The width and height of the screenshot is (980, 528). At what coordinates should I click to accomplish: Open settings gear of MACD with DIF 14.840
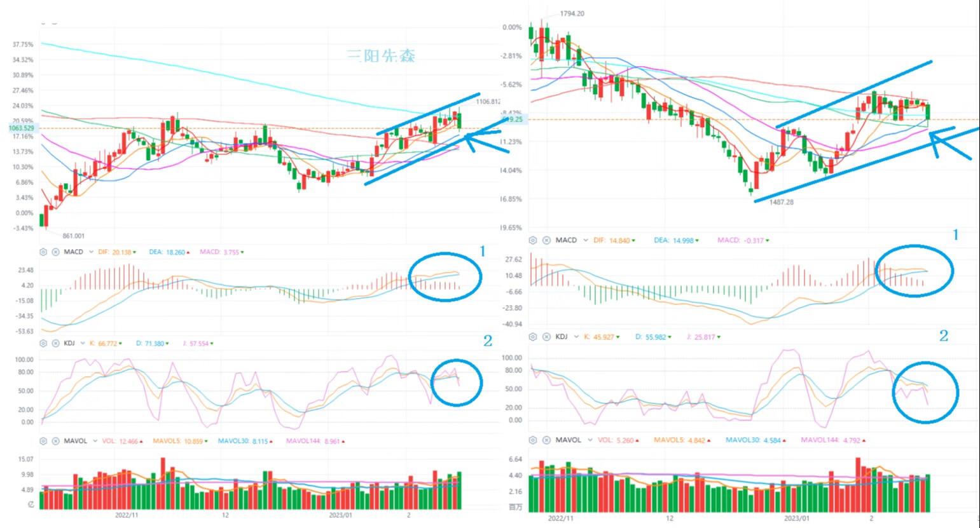(533, 241)
